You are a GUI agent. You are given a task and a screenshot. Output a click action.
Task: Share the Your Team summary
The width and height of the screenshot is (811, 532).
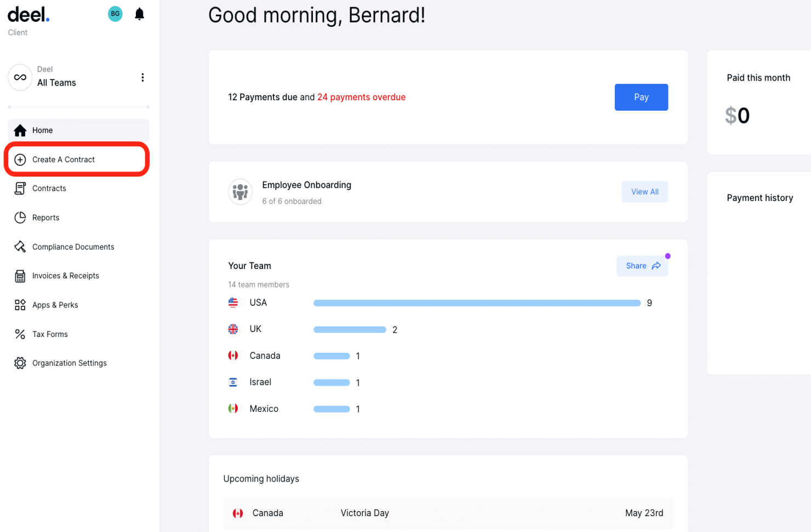(642, 266)
